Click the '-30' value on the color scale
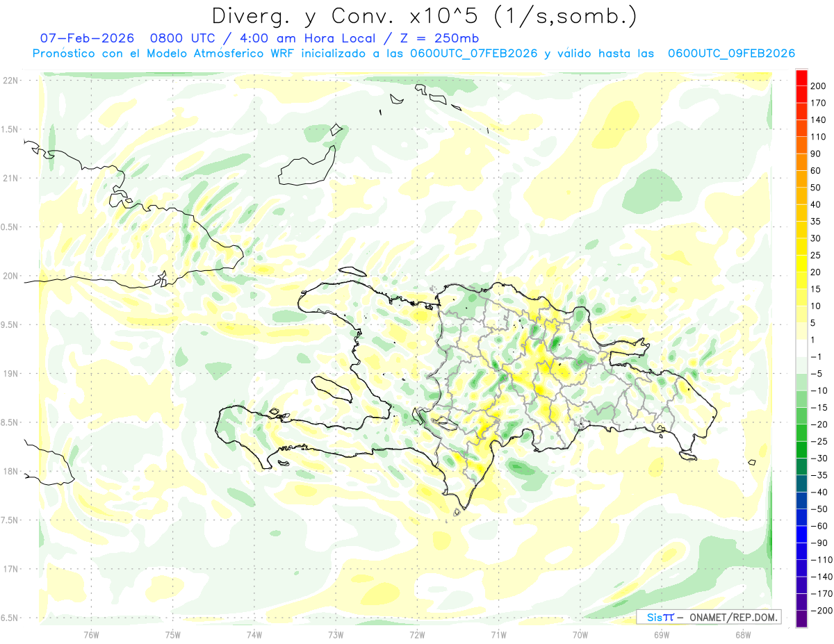 pyautogui.click(x=821, y=459)
